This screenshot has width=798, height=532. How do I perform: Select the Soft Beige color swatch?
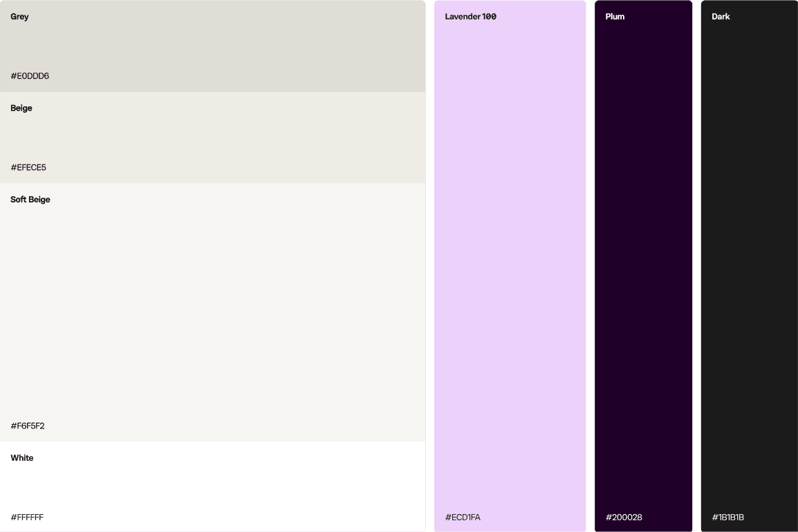click(x=213, y=312)
